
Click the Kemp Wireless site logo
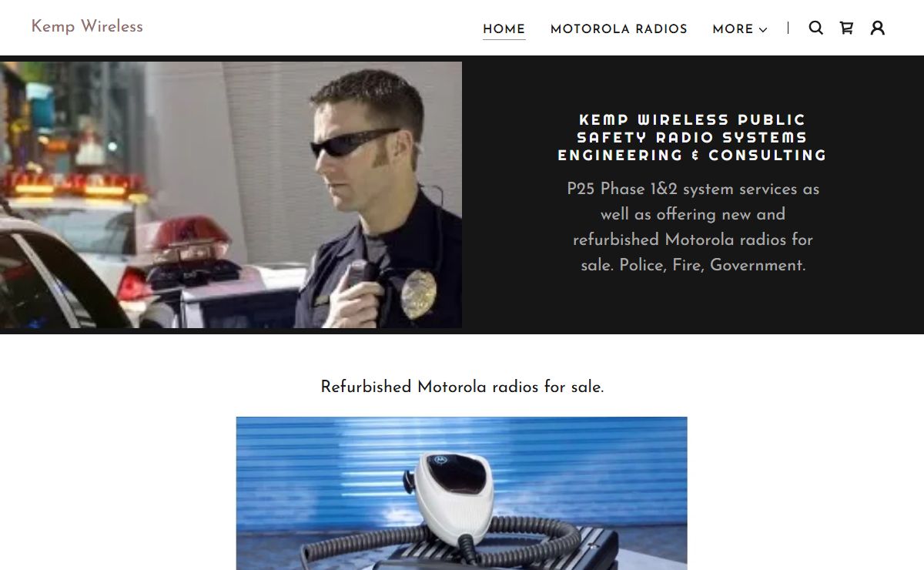[x=87, y=26]
